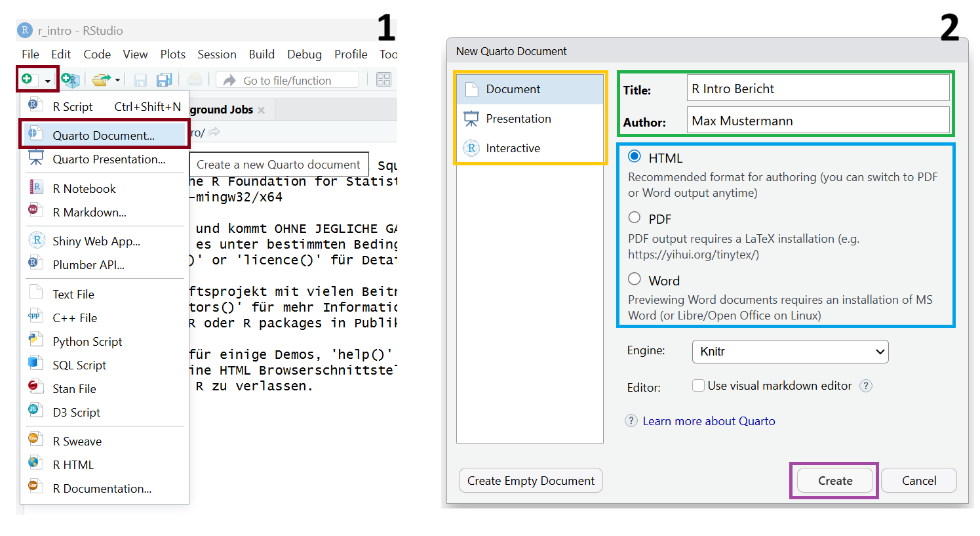This screenshot has height=536, width=980.
Task: Expand the recent files dropdown arrow
Action: coord(118,81)
